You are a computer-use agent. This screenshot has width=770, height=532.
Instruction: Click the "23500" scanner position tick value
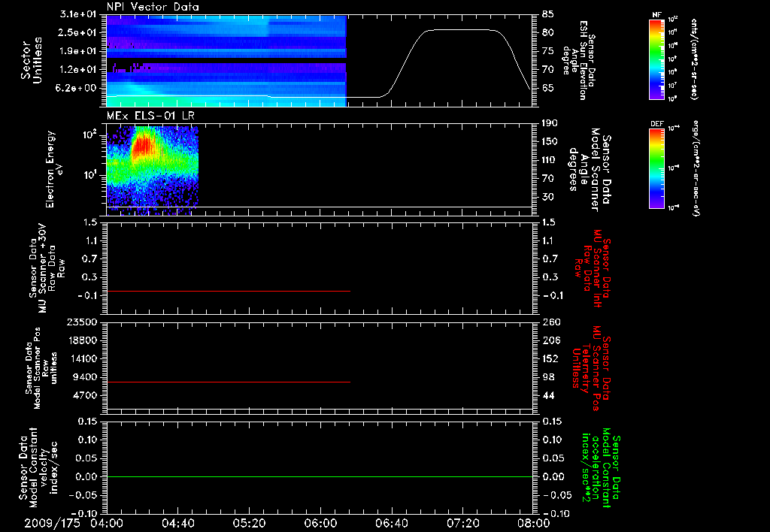(x=81, y=322)
